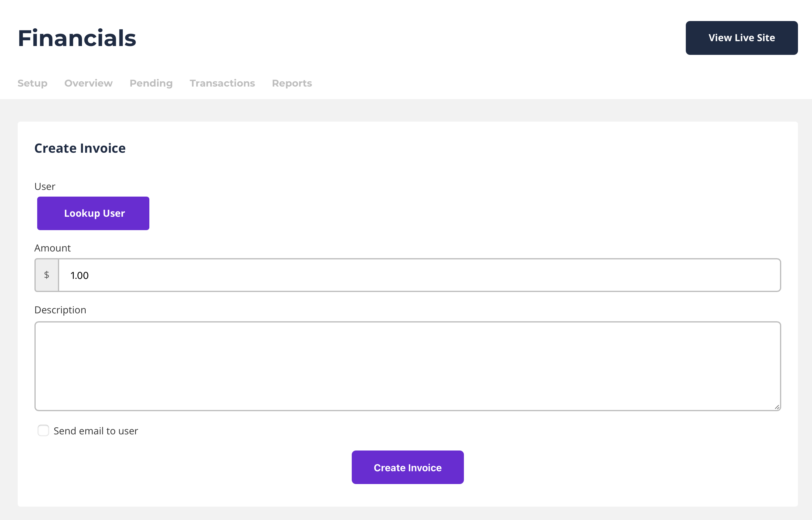Click the User field label
The height and width of the screenshot is (520, 812).
pos(45,187)
